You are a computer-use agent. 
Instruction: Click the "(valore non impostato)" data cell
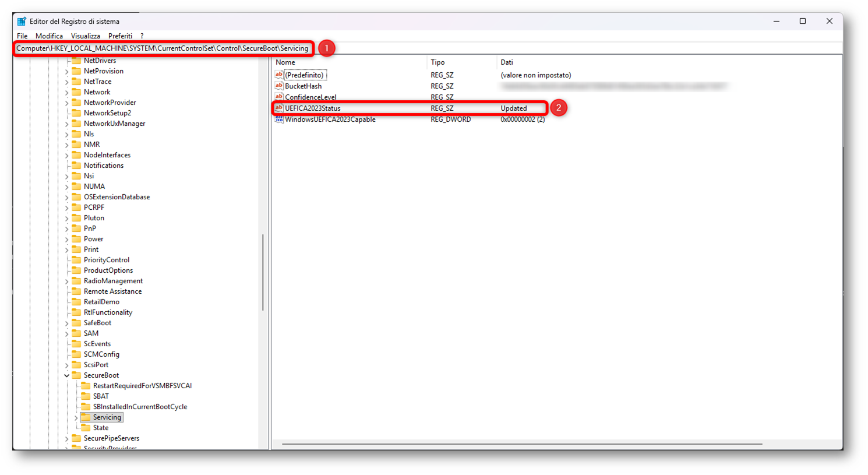pyautogui.click(x=536, y=75)
